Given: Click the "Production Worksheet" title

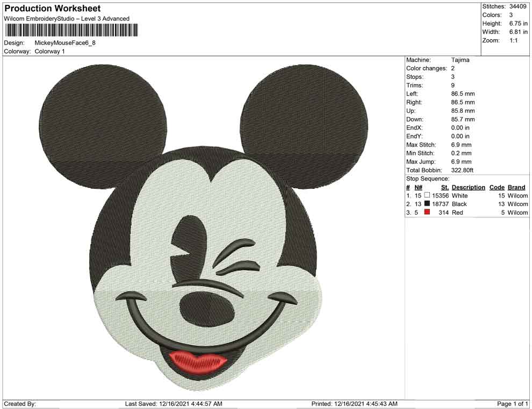Looking at the screenshot, I should tap(53, 9).
